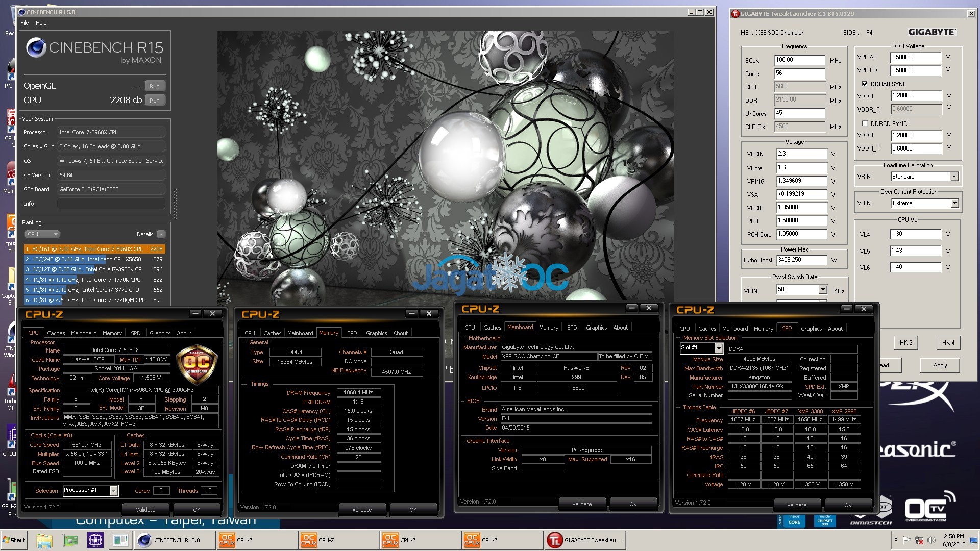Minimize the first CPU-Z window
Viewport: 980px width, 551px height.
tap(195, 313)
